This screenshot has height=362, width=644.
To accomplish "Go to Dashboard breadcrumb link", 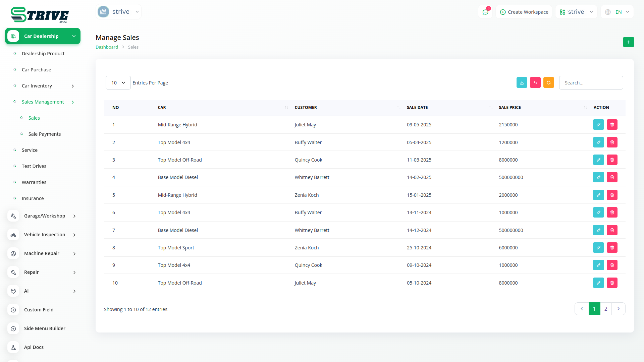I will coord(107,47).
